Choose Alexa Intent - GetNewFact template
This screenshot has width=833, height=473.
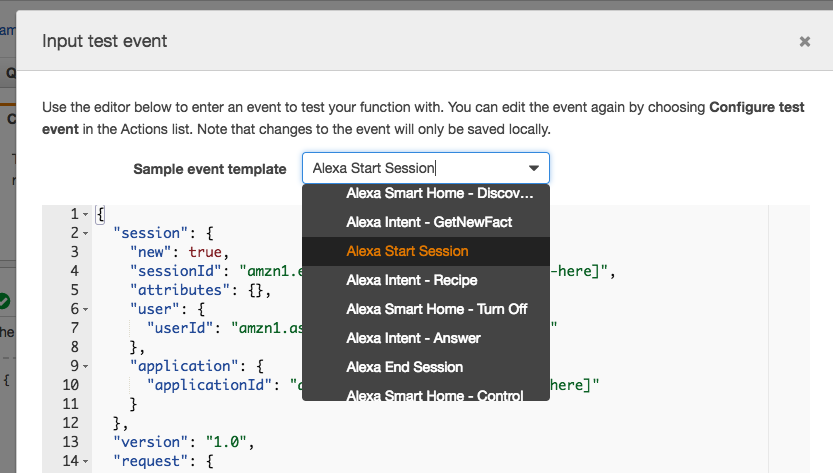426,222
